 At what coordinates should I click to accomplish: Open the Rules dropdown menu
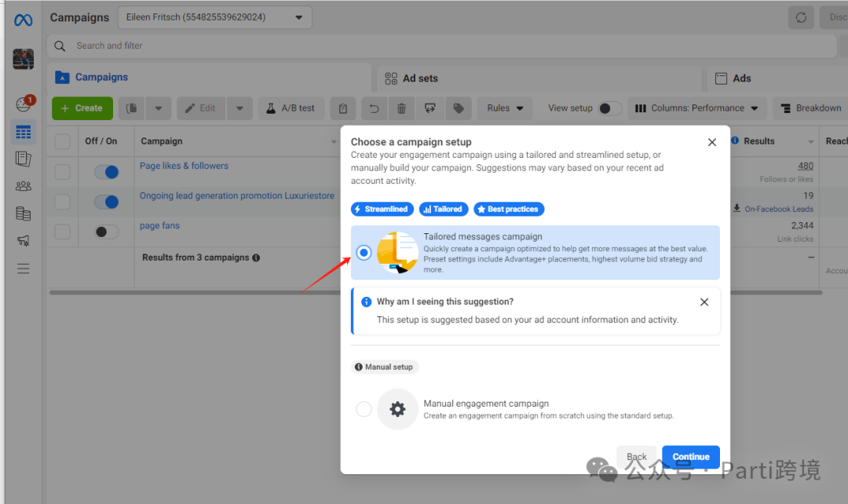[x=506, y=108]
